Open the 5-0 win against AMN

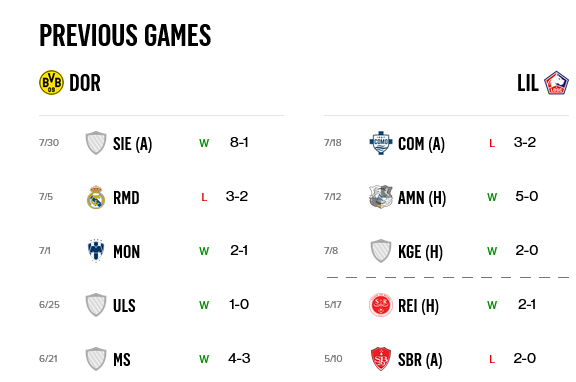point(527,197)
